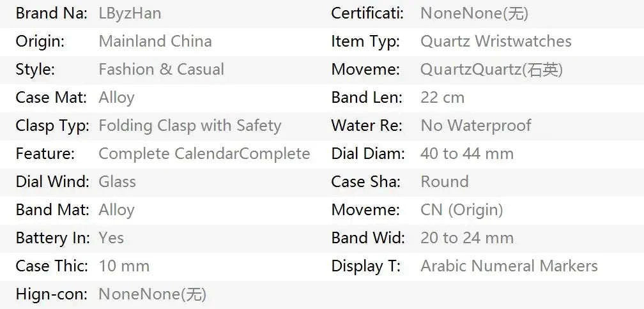Click the Fashion & Casual style value
This screenshot has width=644, height=309.
161,70
